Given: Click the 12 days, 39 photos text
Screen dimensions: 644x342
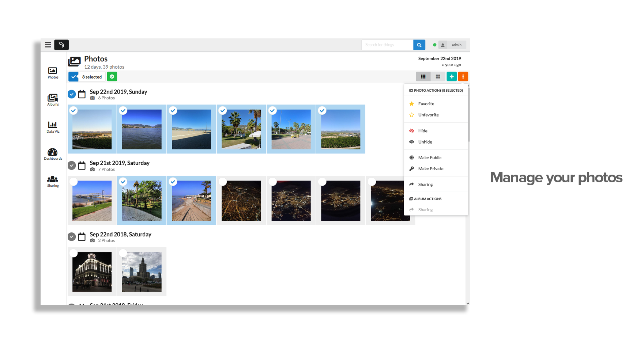Looking at the screenshot, I should click(104, 67).
